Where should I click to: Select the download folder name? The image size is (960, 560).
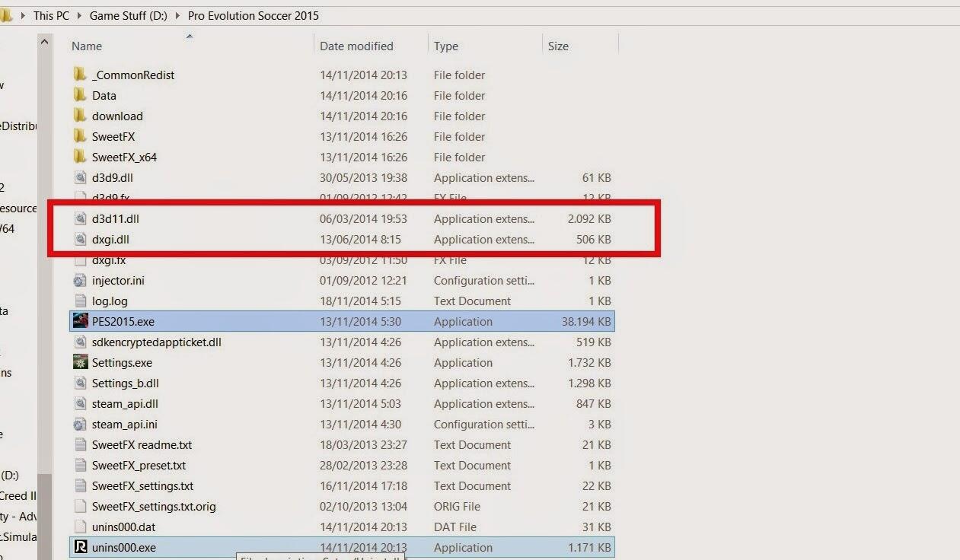click(x=117, y=116)
